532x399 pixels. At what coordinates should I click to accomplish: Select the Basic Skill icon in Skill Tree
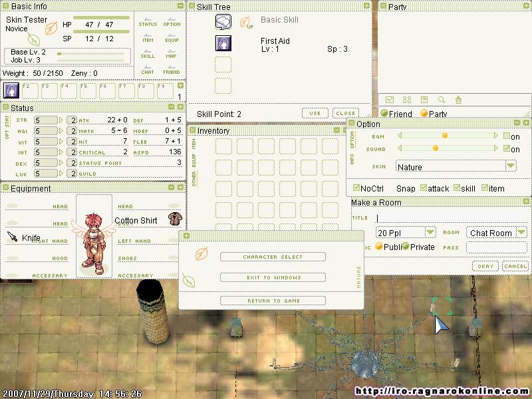click(x=223, y=22)
